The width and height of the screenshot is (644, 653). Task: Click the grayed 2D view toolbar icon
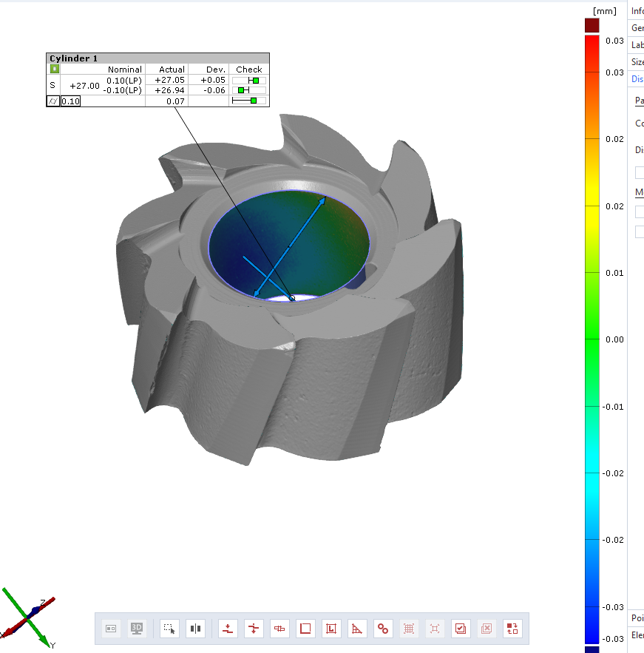(111, 629)
